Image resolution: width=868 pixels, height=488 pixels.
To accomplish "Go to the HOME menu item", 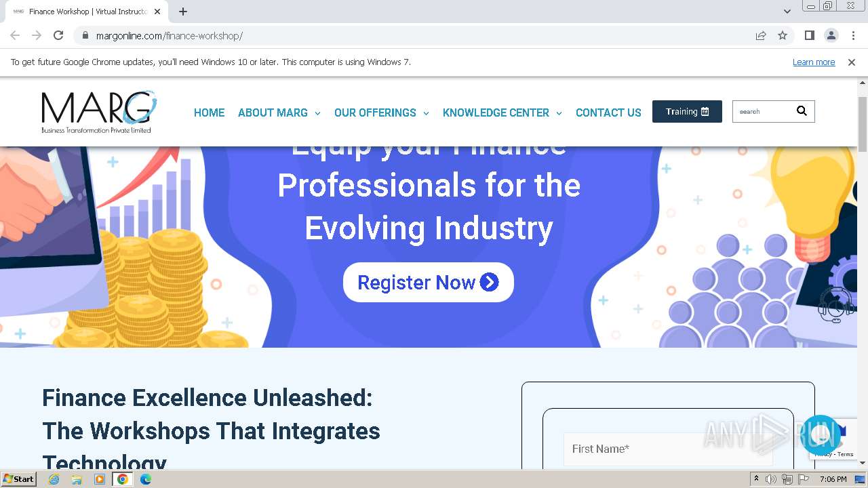I will click(x=209, y=113).
